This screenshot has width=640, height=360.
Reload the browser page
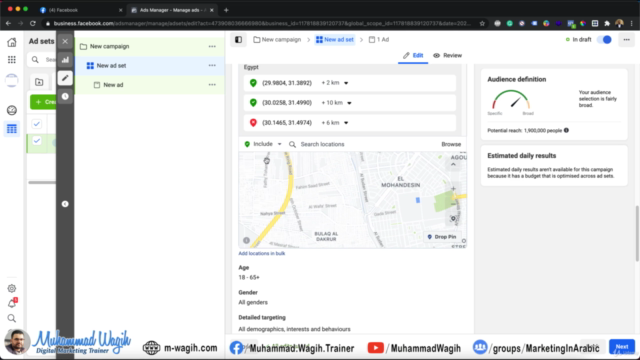pos(33,23)
